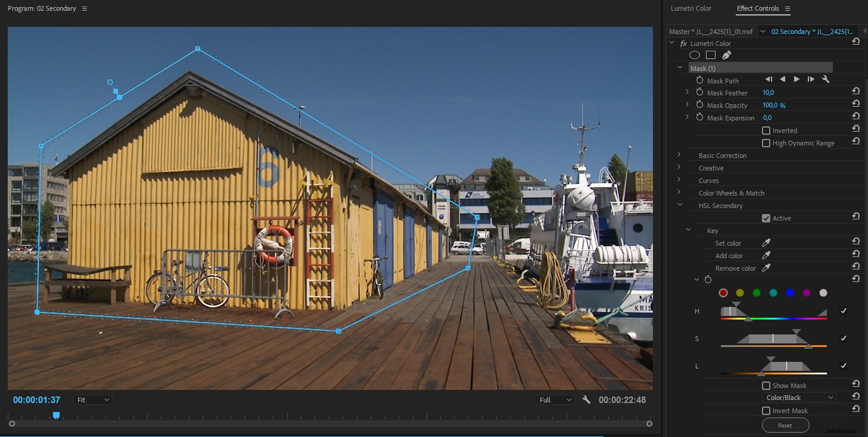Select the free draw bezier pen tool

[726, 55]
